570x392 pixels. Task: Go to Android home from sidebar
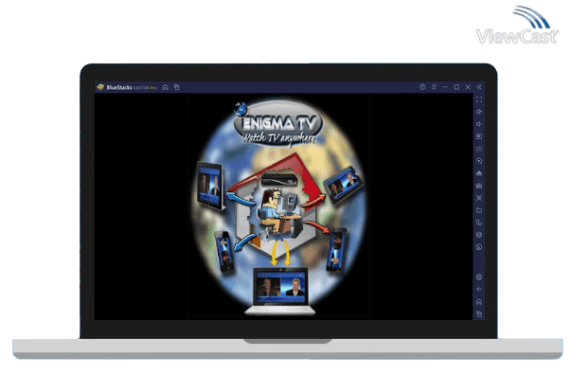pos(479,302)
